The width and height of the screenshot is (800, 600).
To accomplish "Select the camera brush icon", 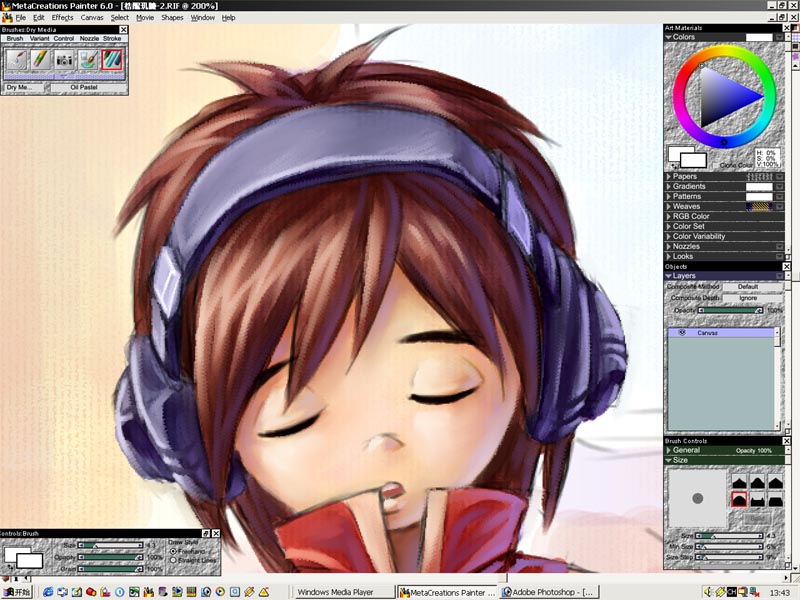I will click(x=64, y=60).
